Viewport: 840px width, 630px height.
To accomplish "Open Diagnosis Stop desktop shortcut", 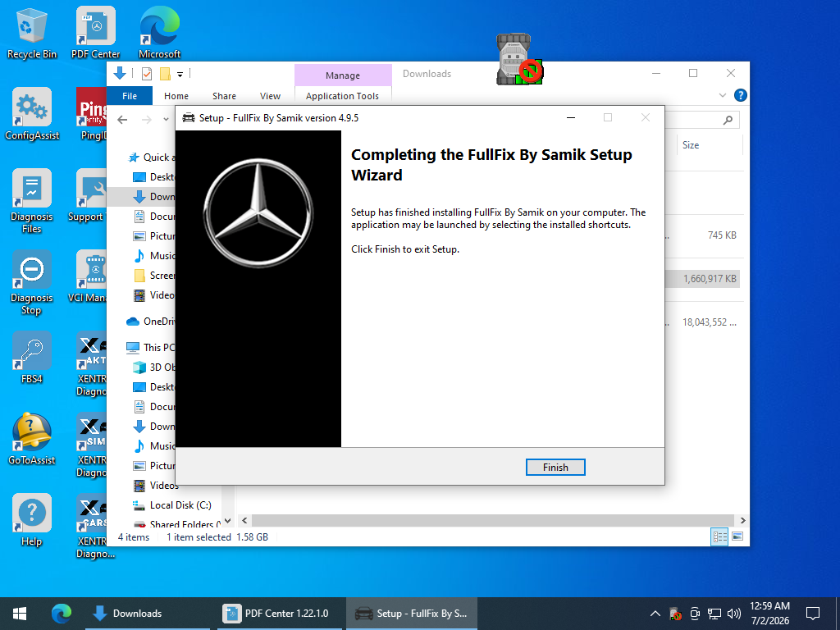I will click(32, 283).
